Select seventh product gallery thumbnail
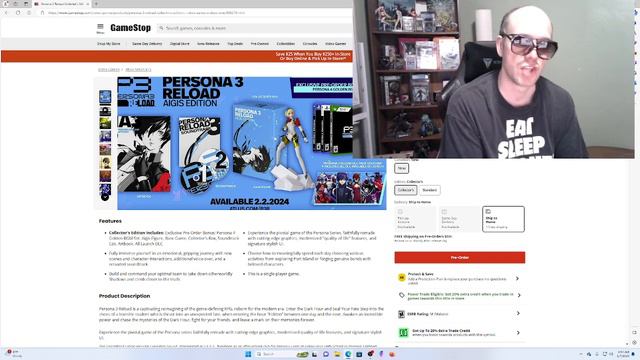Screen dimensions: 640x360 point(105,176)
